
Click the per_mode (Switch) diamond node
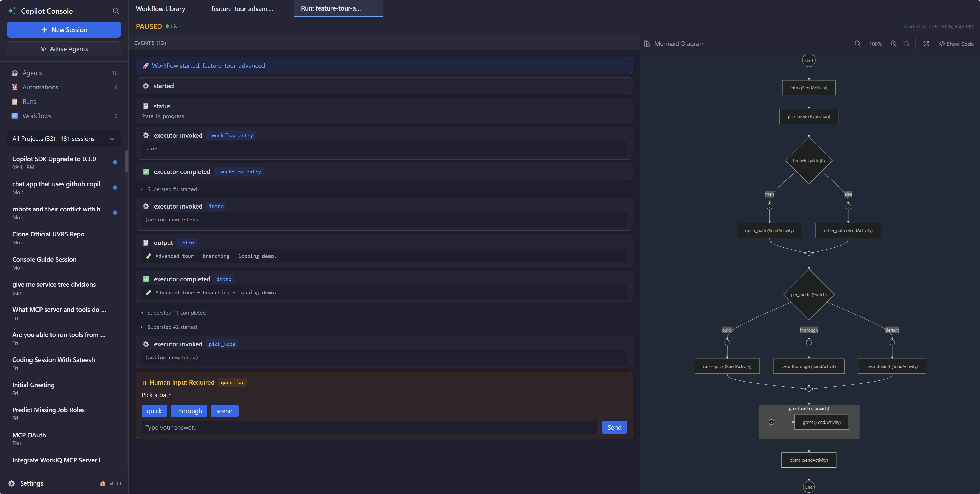coord(809,295)
